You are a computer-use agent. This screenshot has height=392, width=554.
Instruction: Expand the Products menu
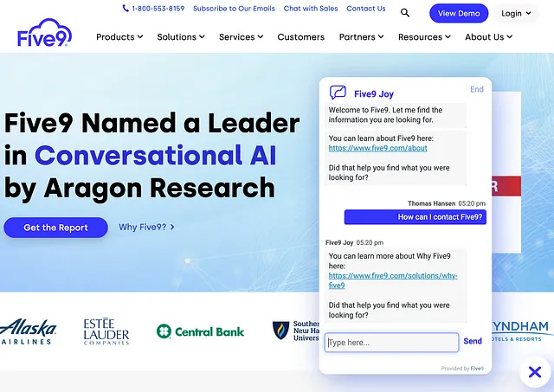(x=119, y=36)
